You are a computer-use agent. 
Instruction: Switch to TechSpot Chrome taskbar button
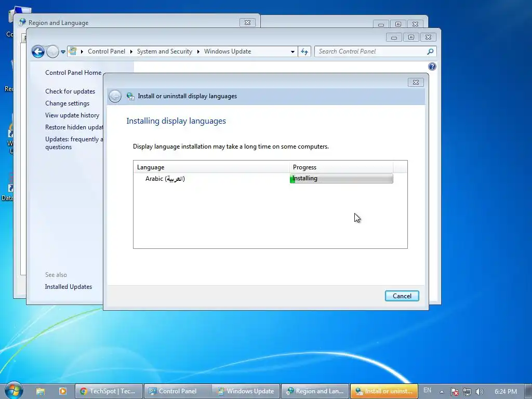click(109, 391)
